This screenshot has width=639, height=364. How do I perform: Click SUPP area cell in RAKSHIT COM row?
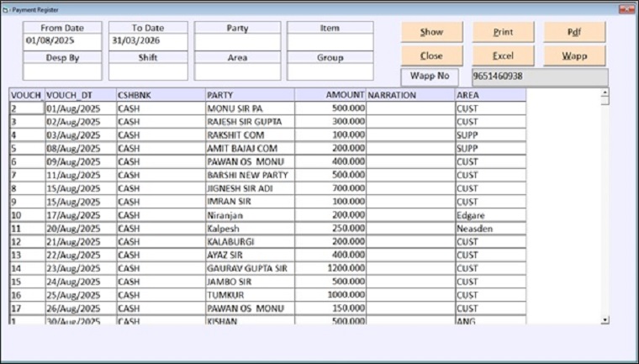491,135
